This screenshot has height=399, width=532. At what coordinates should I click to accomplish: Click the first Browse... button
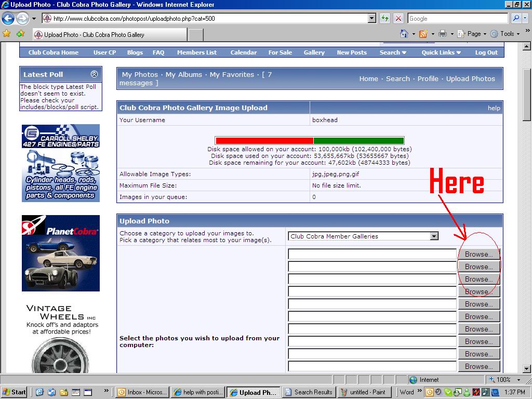tap(478, 255)
